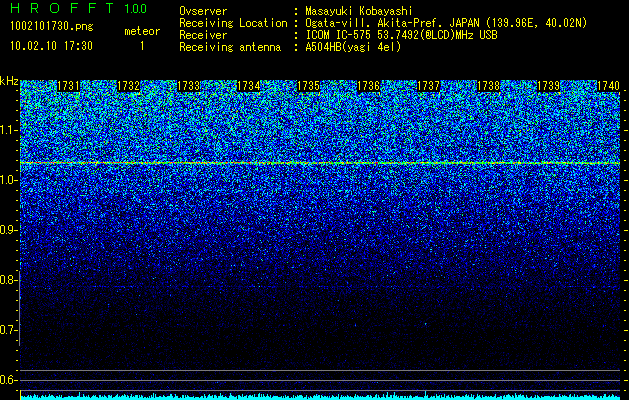Image resolution: width=629 pixels, height=400 pixels.
Task: Click the 1737 time marker label
Action: (x=429, y=86)
